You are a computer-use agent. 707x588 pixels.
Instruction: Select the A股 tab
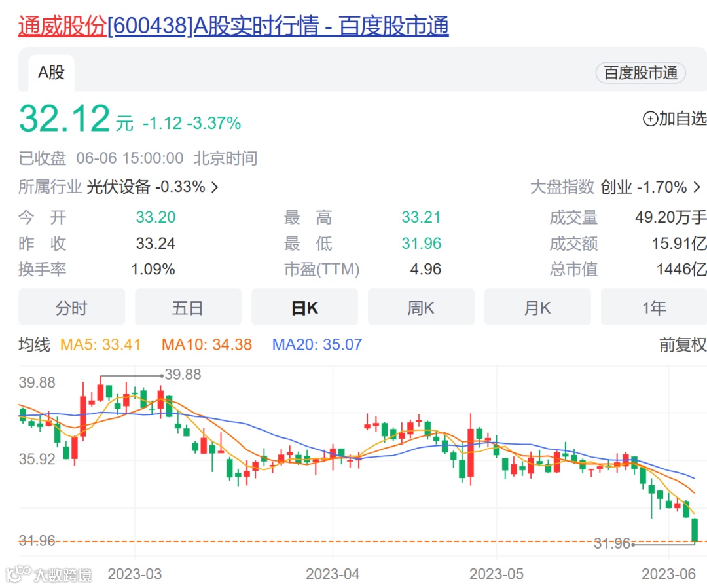(x=52, y=73)
